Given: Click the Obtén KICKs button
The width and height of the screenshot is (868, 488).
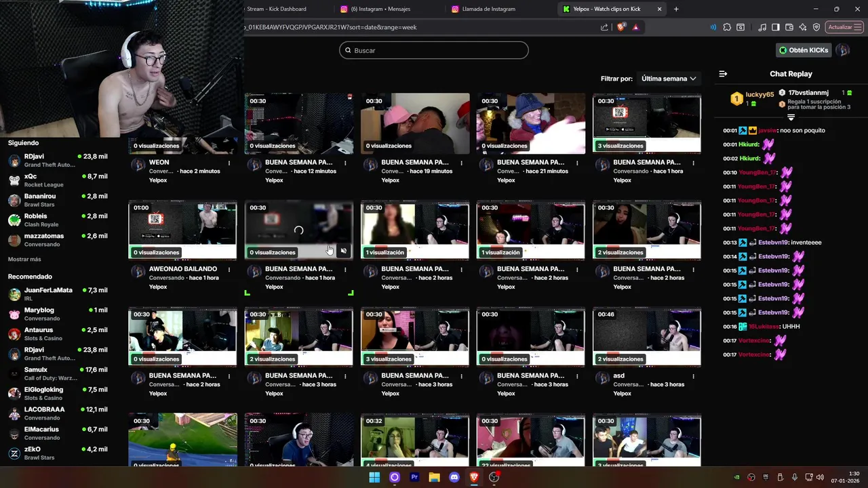Looking at the screenshot, I should click(x=804, y=50).
